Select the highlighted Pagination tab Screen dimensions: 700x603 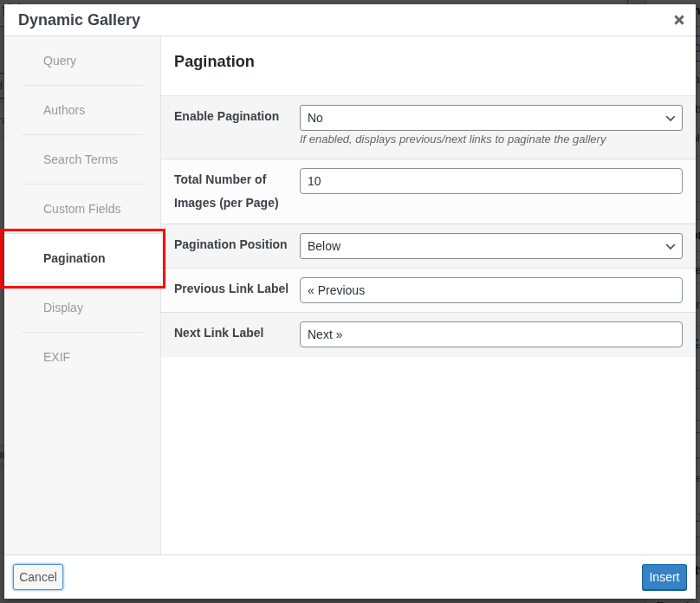(74, 258)
